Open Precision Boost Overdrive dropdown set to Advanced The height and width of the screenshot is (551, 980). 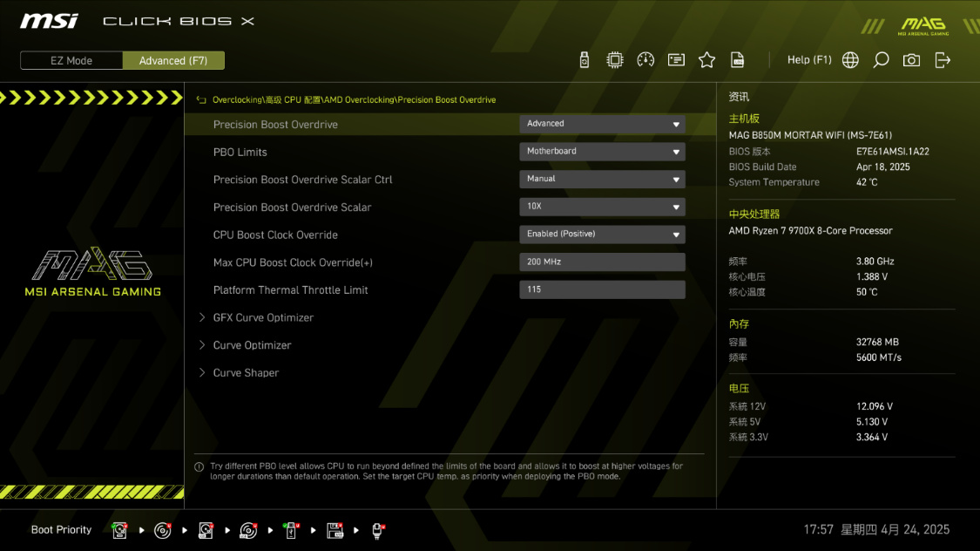point(602,124)
